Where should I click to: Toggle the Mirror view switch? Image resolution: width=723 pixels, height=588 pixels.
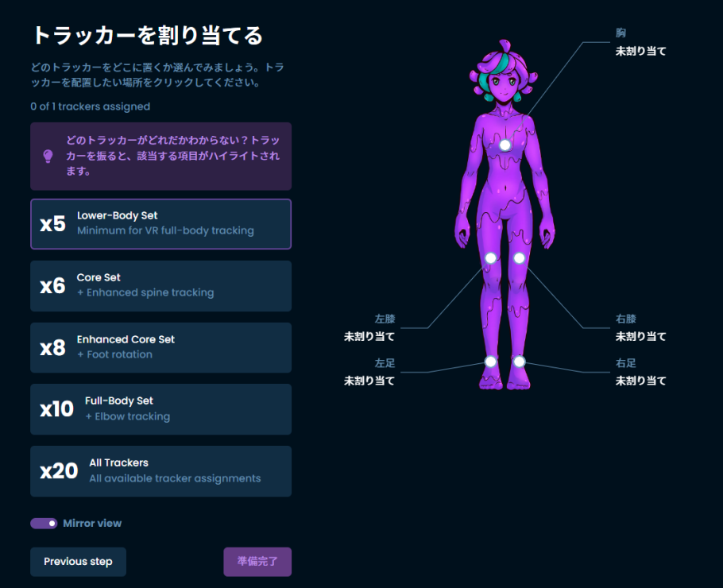pos(44,524)
